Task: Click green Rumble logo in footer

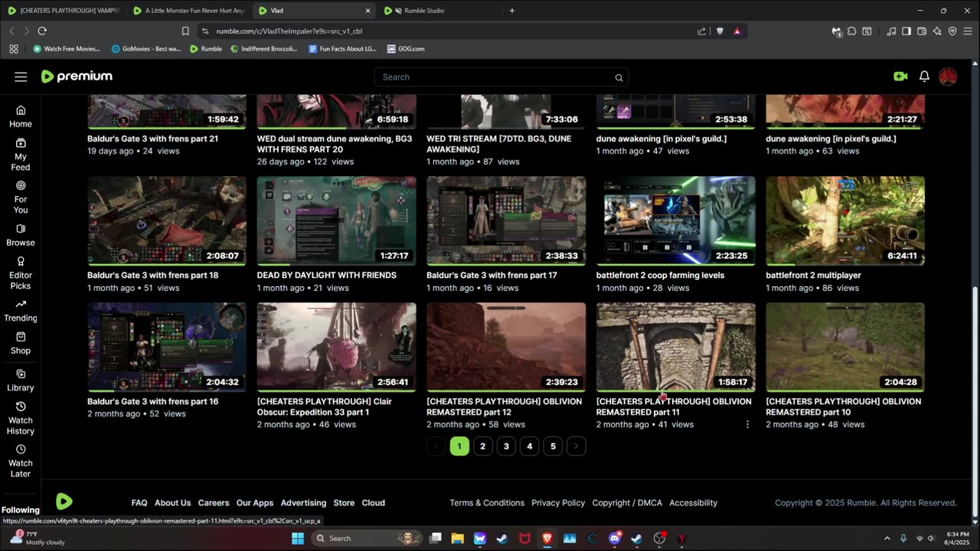Action: coord(64,502)
